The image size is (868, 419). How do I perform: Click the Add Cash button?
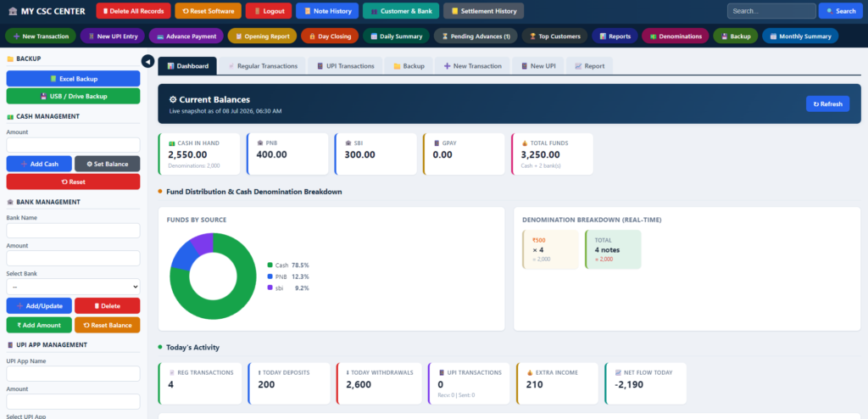pos(39,164)
